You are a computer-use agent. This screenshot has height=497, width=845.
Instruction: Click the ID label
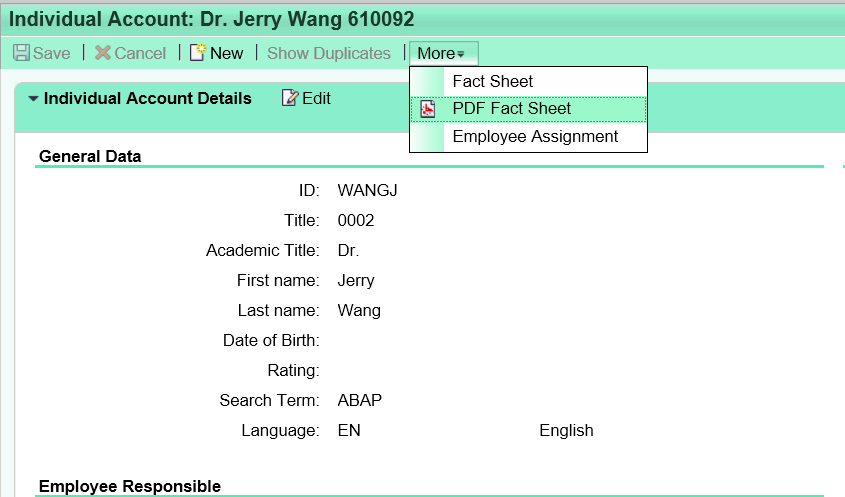pos(309,190)
